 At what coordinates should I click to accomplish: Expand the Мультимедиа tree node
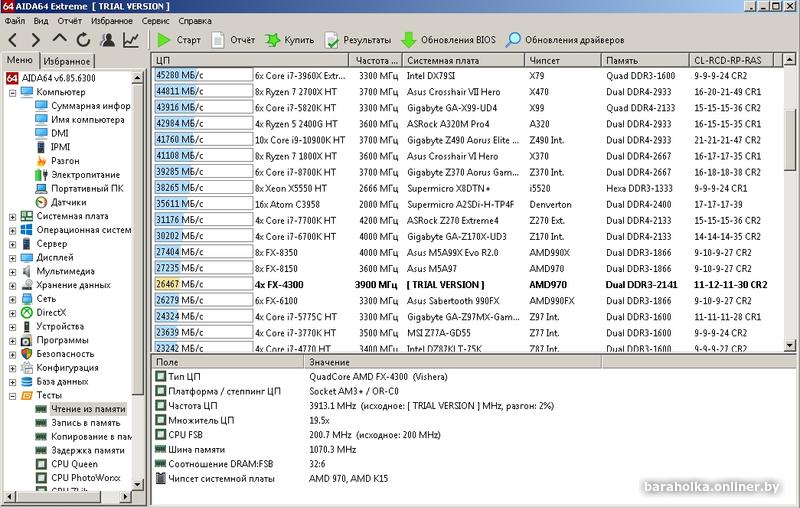click(12, 272)
